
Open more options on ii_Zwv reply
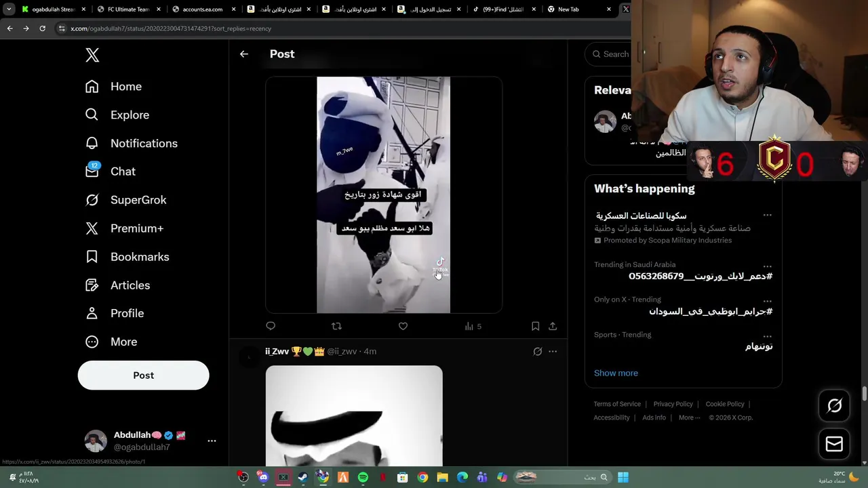pos(553,351)
